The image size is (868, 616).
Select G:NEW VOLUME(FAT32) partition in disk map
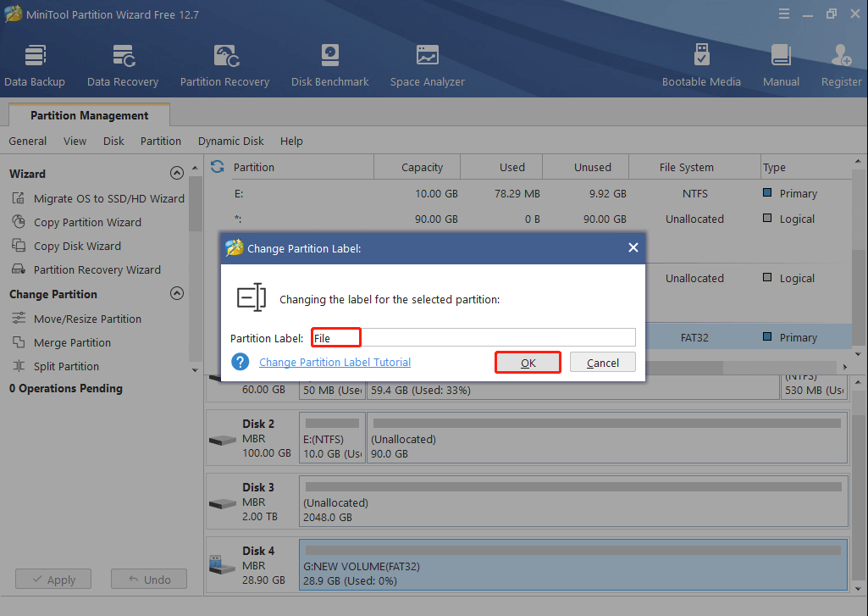pos(573,565)
